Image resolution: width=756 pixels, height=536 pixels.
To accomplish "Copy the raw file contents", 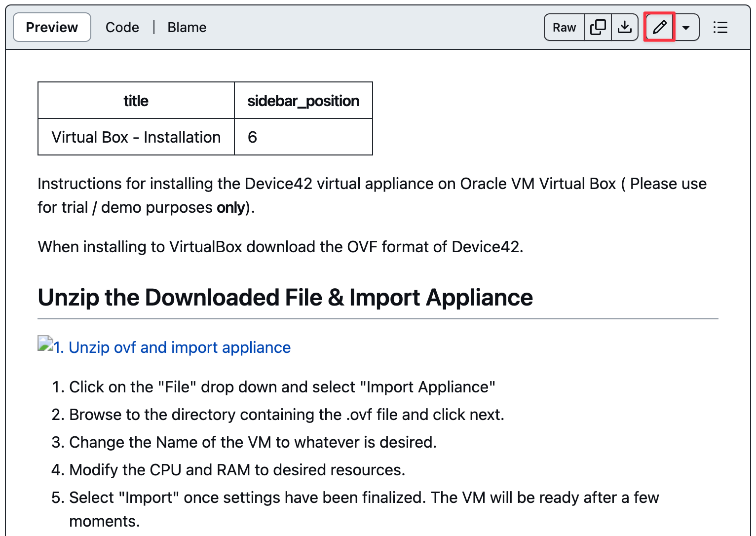I will pos(598,27).
